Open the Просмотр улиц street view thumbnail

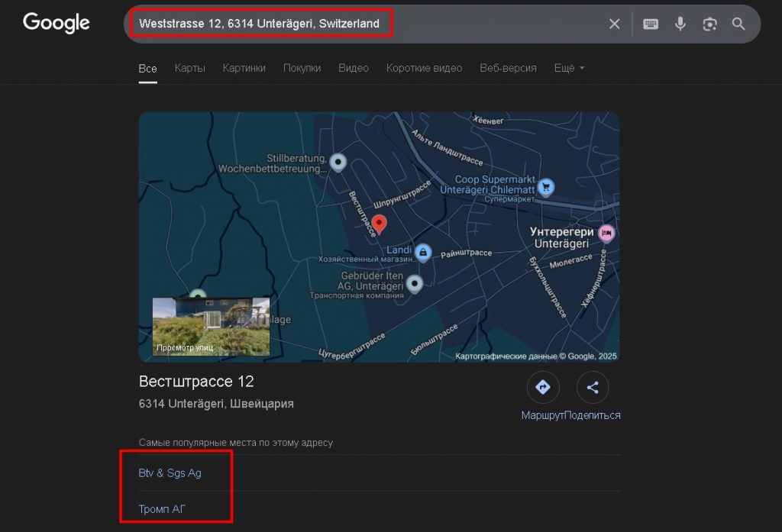(x=211, y=327)
